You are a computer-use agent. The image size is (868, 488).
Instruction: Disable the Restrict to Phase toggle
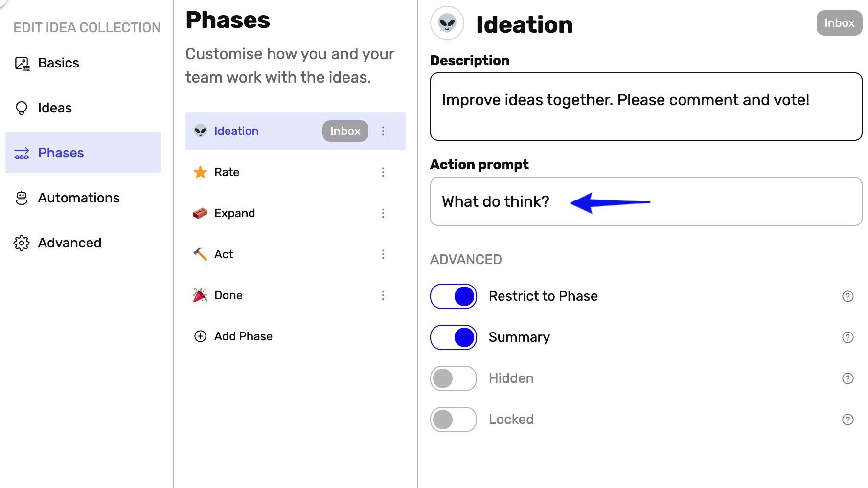[x=453, y=296]
